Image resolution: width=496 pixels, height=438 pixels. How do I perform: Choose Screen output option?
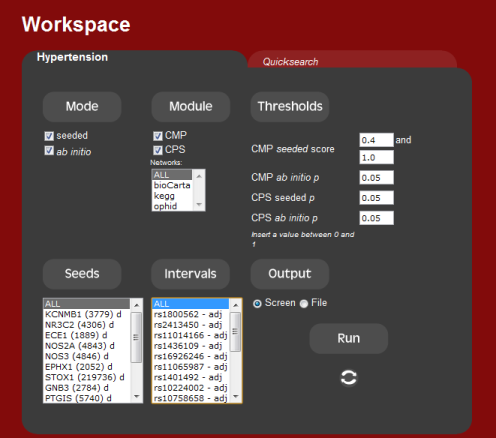click(257, 304)
